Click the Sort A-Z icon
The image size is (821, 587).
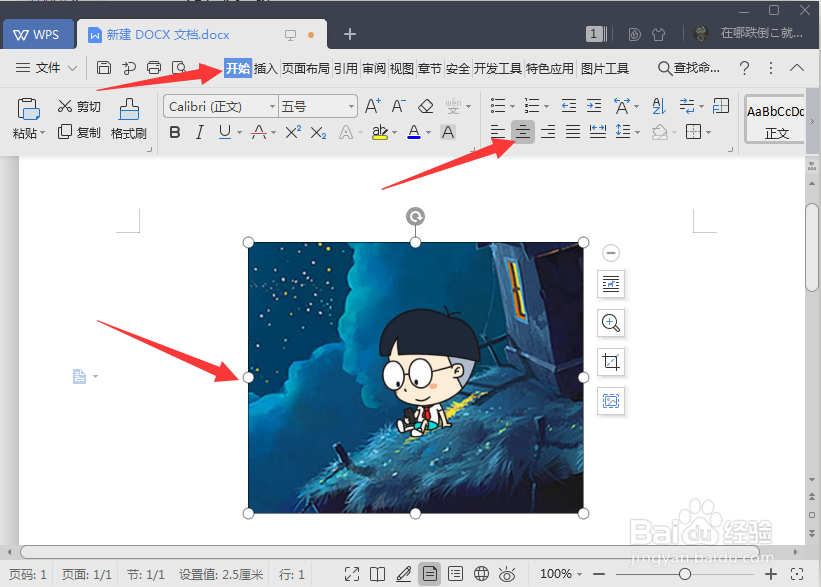click(x=659, y=106)
